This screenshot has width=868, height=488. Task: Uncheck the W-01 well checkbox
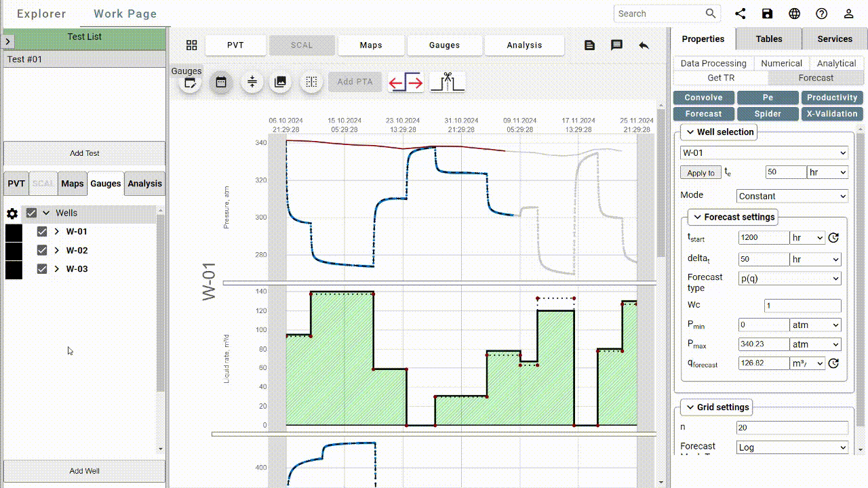pos(42,231)
